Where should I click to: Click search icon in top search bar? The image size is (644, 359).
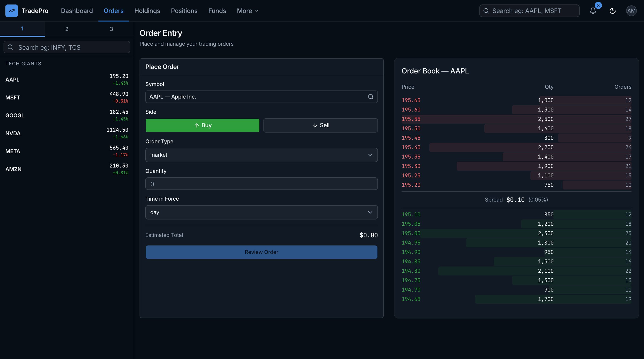[x=486, y=11]
